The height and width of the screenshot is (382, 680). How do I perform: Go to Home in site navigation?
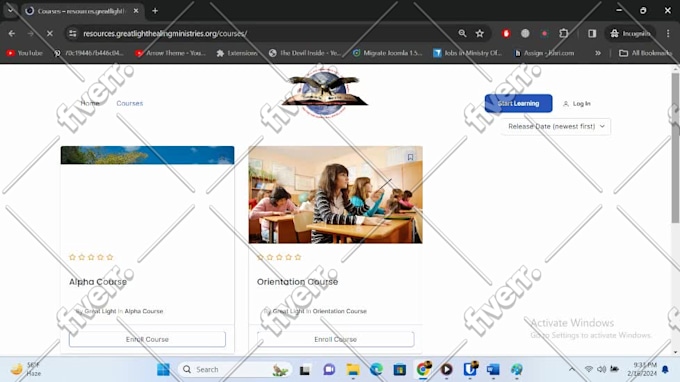click(x=90, y=103)
